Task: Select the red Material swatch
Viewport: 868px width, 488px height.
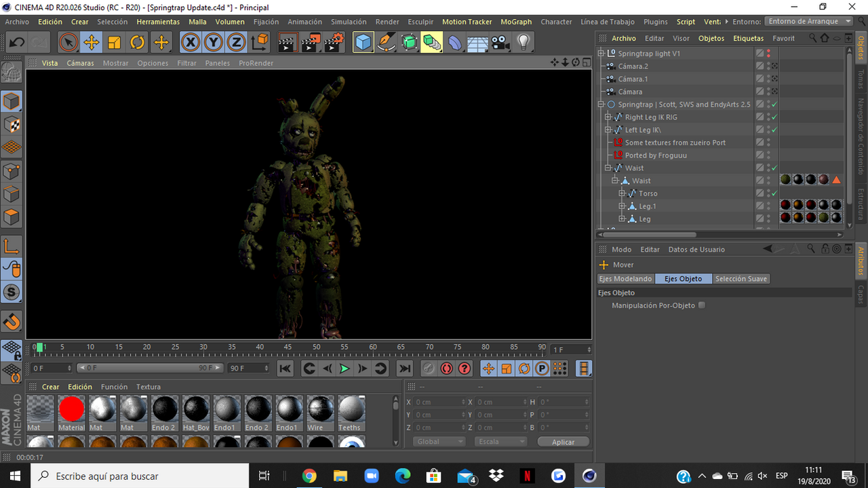Action: pyautogui.click(x=71, y=413)
